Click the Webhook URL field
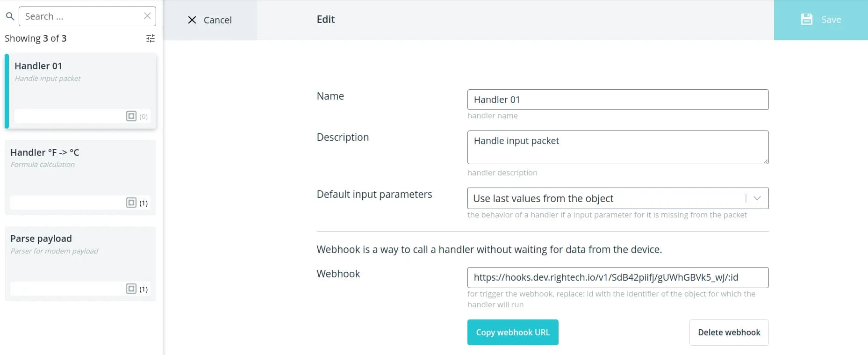 click(617, 277)
